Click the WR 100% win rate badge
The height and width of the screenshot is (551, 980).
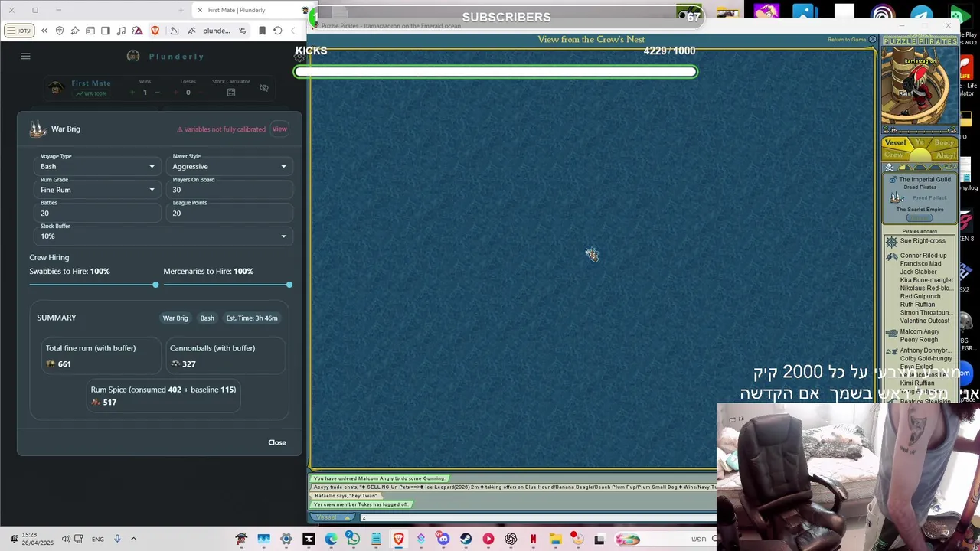[91, 93]
